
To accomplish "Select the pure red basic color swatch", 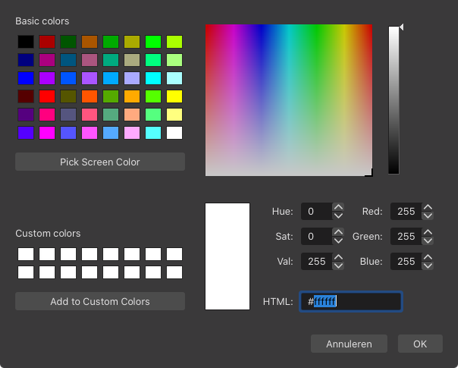I will point(47,96).
